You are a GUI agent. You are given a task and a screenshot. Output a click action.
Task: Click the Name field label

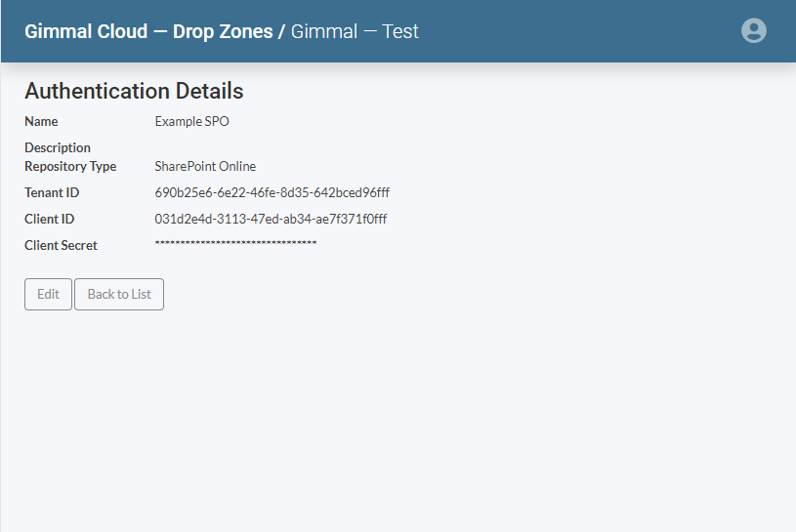tap(41, 122)
